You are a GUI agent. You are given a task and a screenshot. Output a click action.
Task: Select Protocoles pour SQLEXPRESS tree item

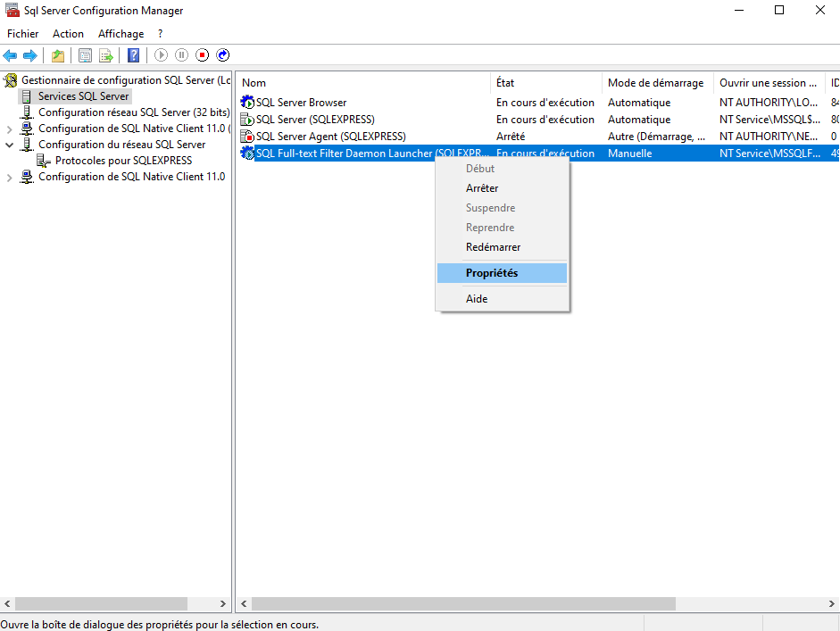tap(123, 161)
